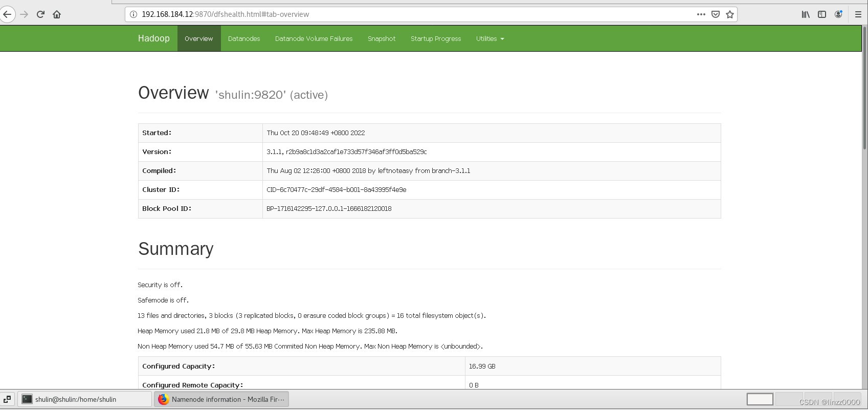The image size is (868, 410).
Task: Click the Configured Capacity 16.99 GB value
Action: (482, 366)
